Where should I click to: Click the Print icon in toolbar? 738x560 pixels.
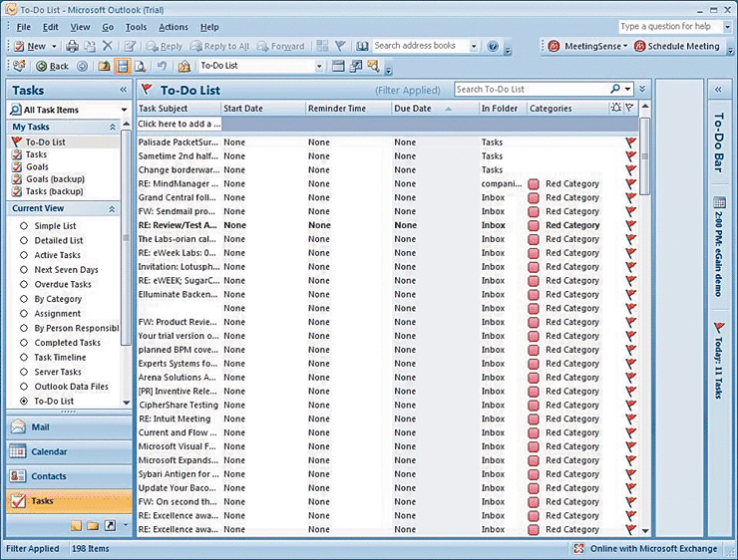[x=72, y=46]
